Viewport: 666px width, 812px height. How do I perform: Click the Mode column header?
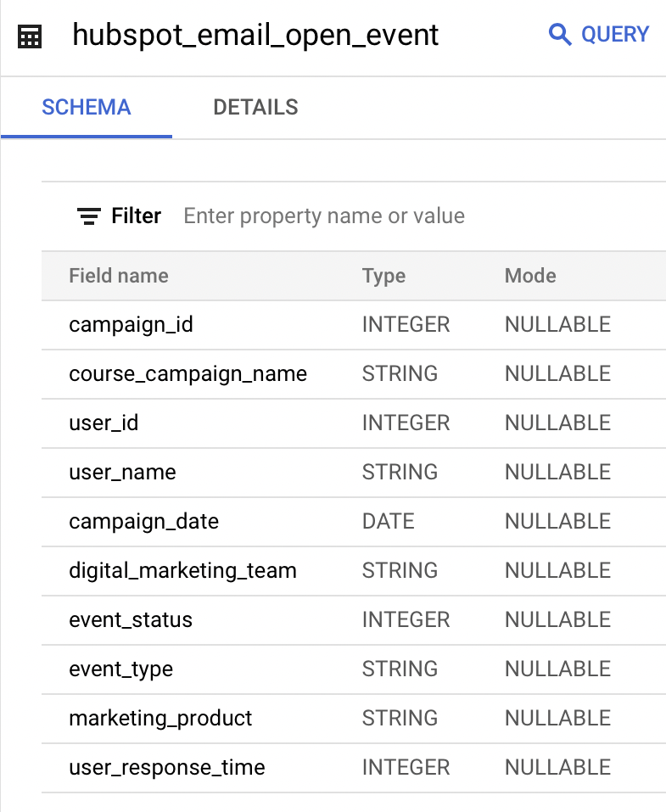[530, 276]
